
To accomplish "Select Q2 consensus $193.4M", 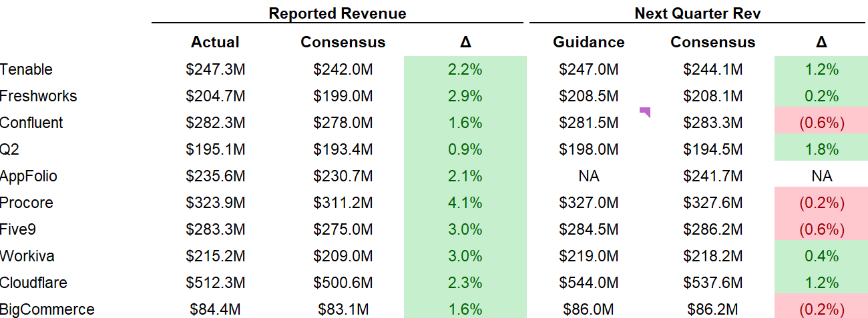I will coord(343,149).
